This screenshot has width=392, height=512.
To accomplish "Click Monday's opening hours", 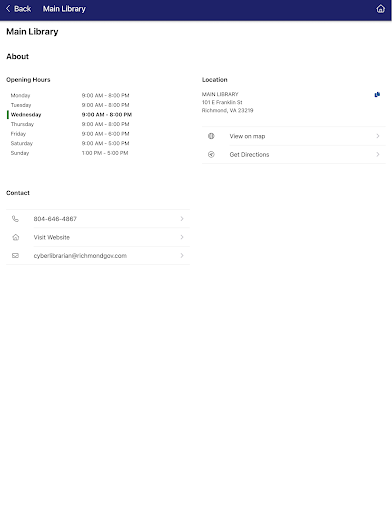I will click(x=105, y=95).
